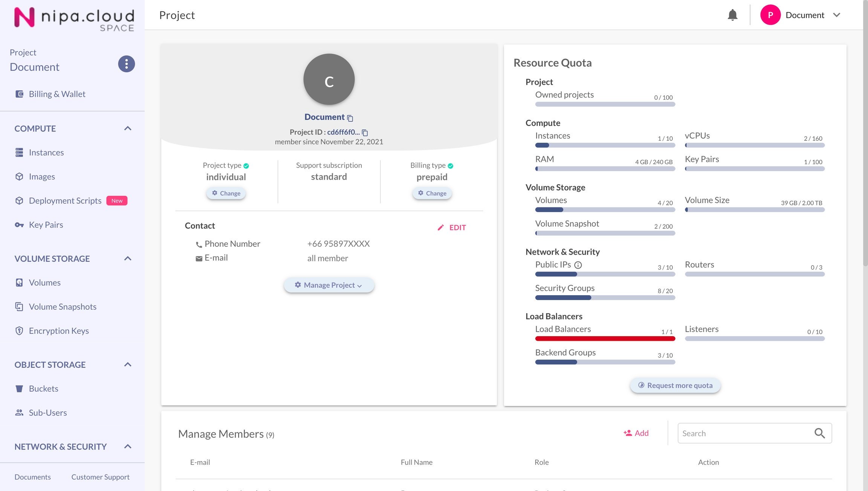This screenshot has width=868, height=491.
Task: Go to Instances in sidebar
Action: pyautogui.click(x=46, y=152)
